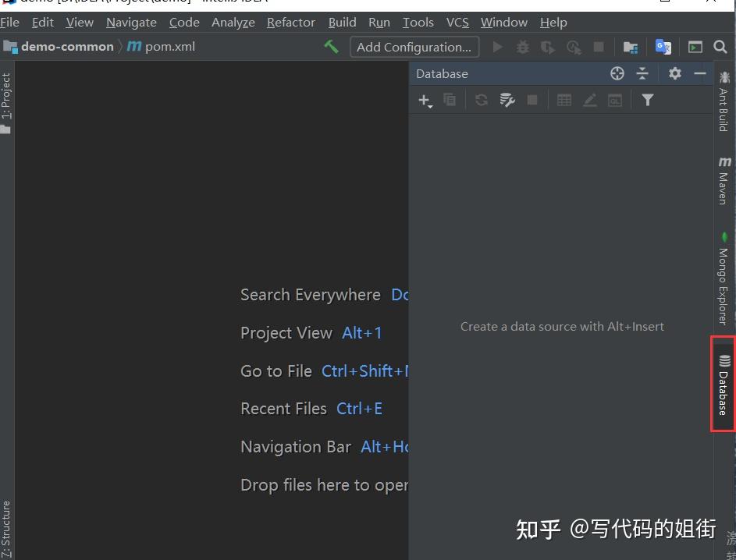
Task: Open the File menu
Action: click(x=9, y=22)
